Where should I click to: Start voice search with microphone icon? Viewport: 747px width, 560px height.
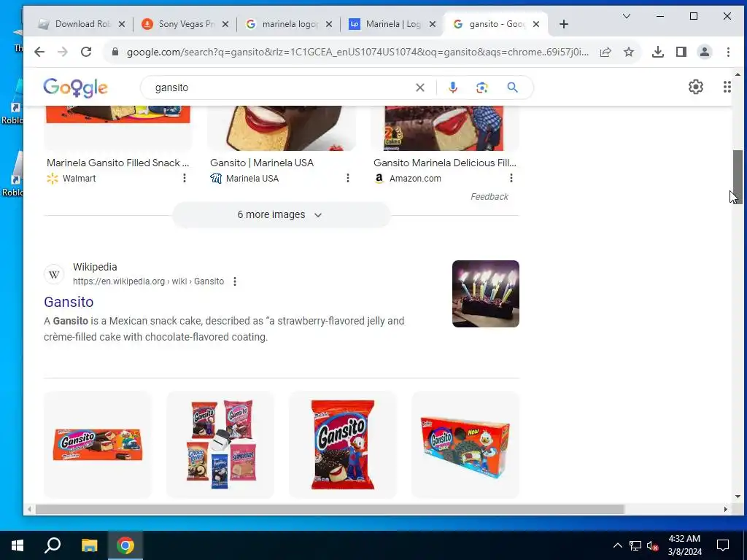(x=452, y=87)
